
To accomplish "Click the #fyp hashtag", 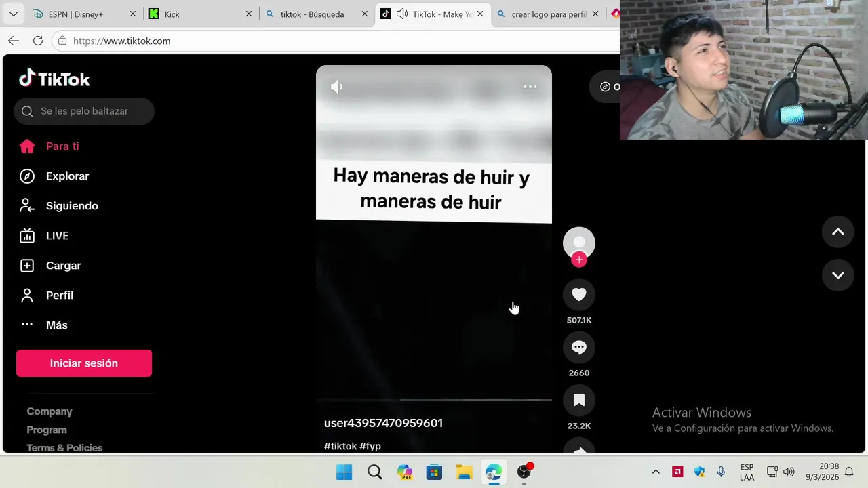I will pyautogui.click(x=370, y=446).
